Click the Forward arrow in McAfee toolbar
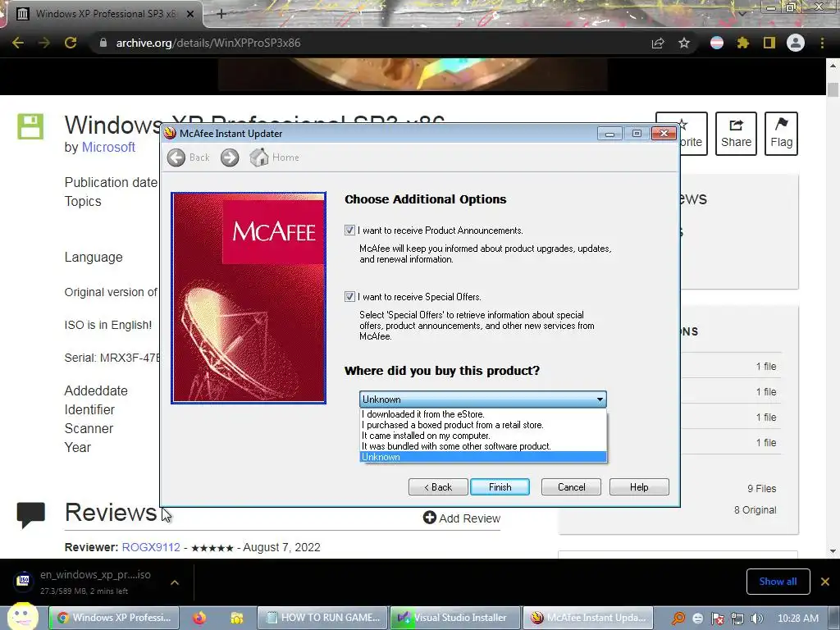The height and width of the screenshot is (630, 840). point(230,157)
